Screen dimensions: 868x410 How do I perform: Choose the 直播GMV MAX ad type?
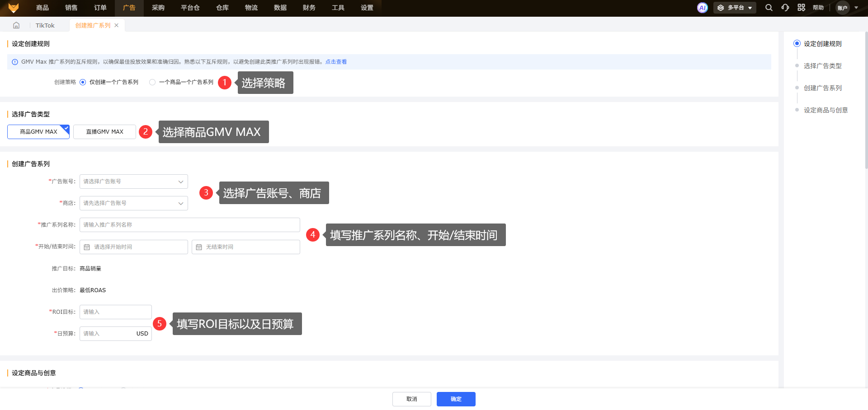pos(104,132)
